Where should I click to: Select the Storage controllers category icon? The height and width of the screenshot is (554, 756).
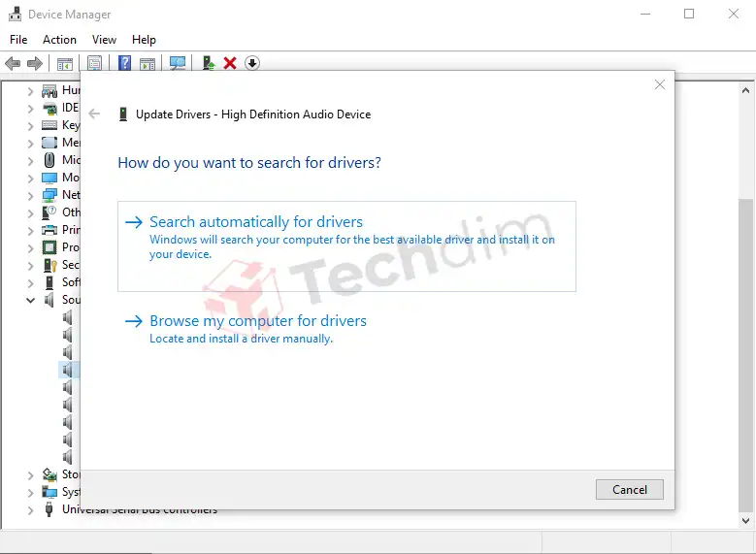[49, 474]
